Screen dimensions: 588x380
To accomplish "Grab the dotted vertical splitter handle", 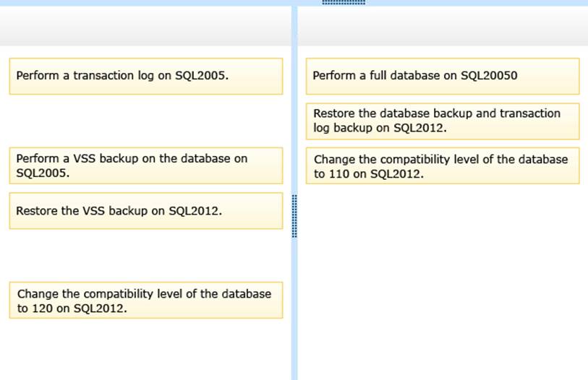I will pyautogui.click(x=294, y=215).
